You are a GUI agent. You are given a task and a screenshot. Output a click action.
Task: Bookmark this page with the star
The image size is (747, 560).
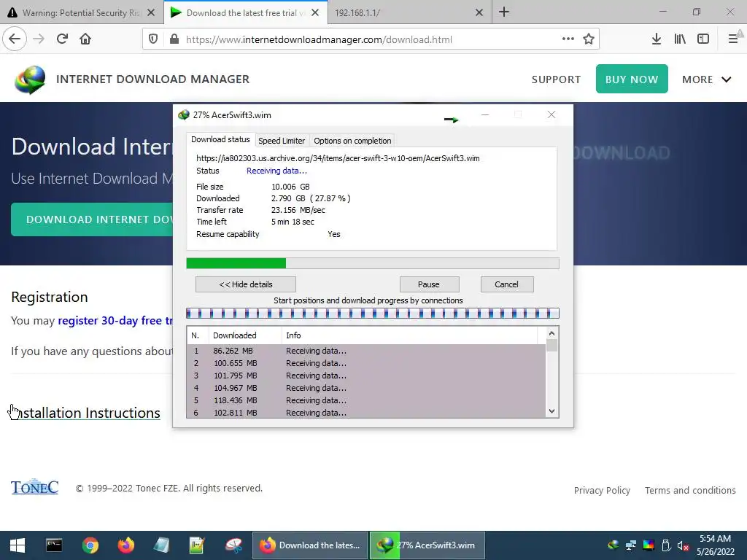click(x=589, y=39)
